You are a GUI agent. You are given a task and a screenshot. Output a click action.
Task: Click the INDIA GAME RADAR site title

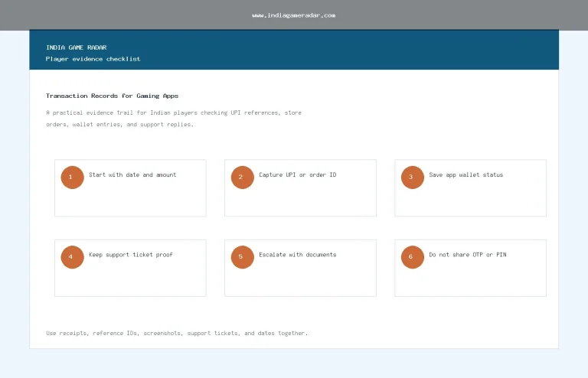coord(76,47)
